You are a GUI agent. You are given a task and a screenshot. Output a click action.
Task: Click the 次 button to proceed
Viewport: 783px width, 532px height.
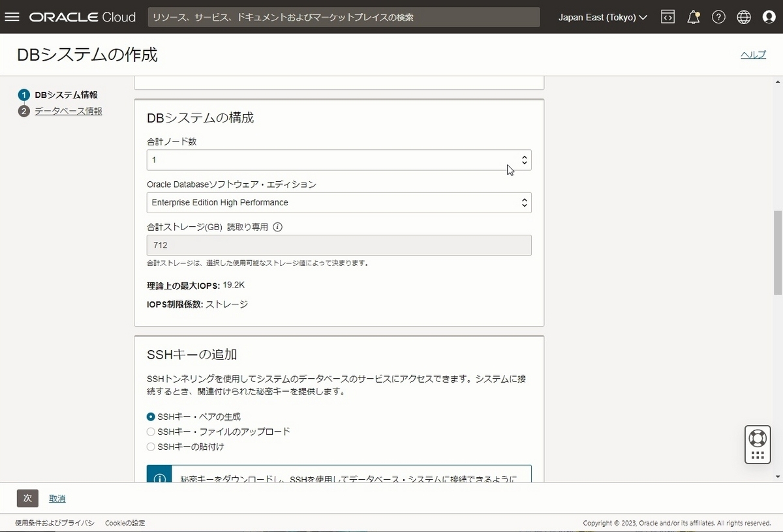coord(27,497)
